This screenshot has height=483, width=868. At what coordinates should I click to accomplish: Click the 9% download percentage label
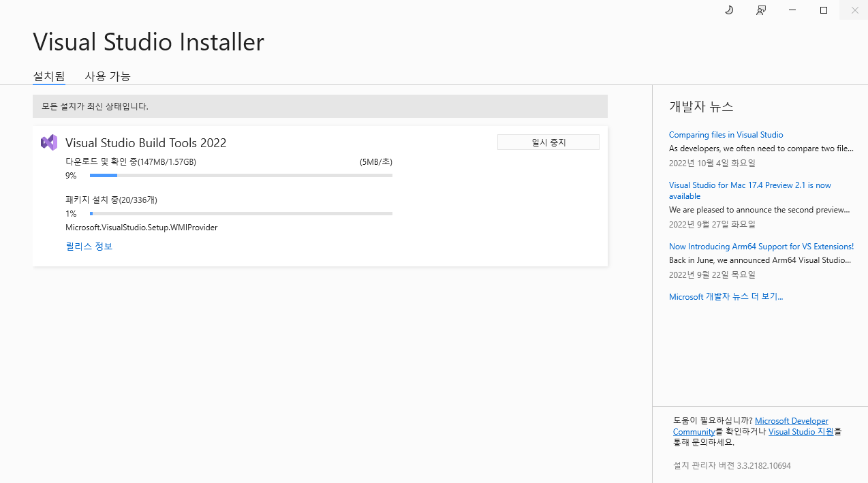click(71, 176)
